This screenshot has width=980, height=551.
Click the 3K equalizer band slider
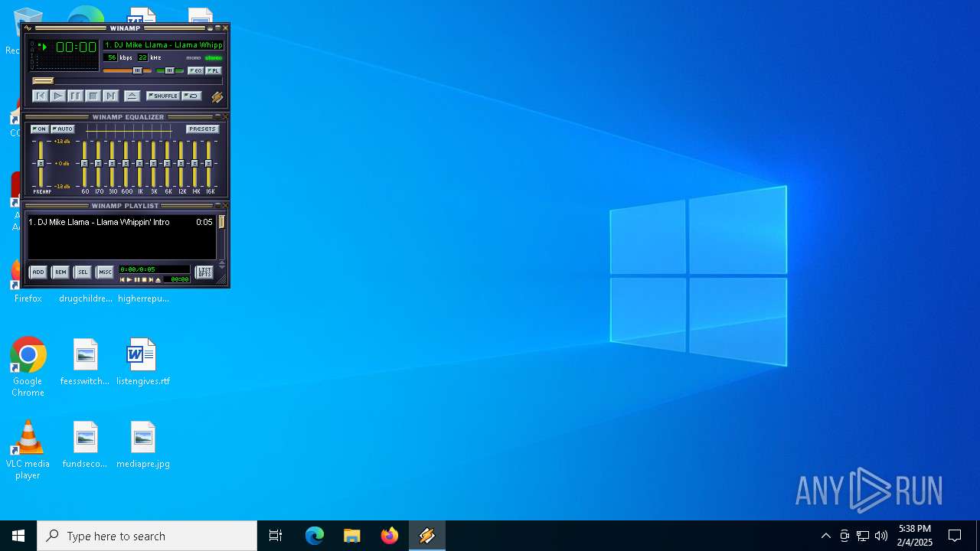click(x=153, y=164)
